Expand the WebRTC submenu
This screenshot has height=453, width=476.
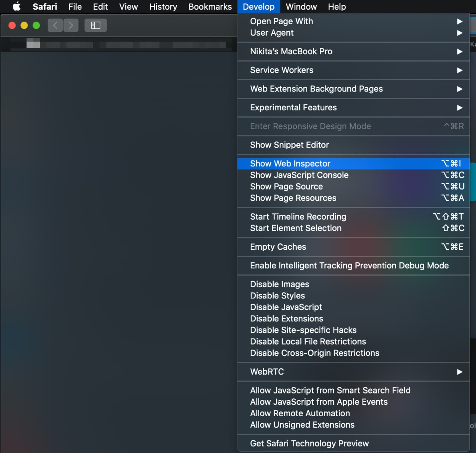pos(354,372)
